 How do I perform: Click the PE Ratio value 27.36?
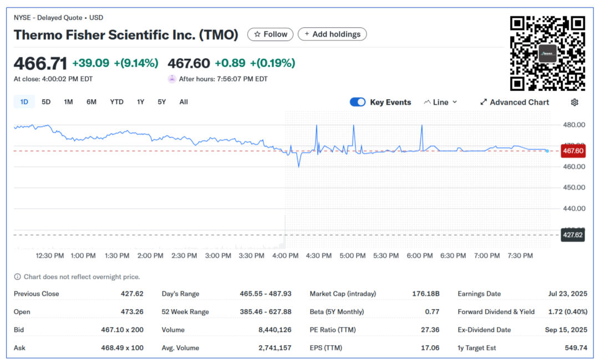point(430,330)
